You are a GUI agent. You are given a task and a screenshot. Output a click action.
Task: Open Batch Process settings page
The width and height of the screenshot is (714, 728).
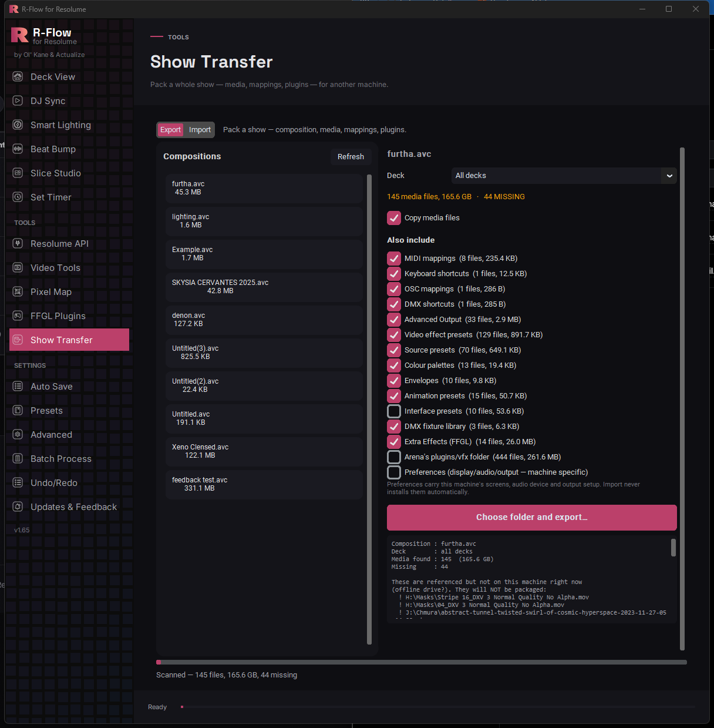pos(69,459)
